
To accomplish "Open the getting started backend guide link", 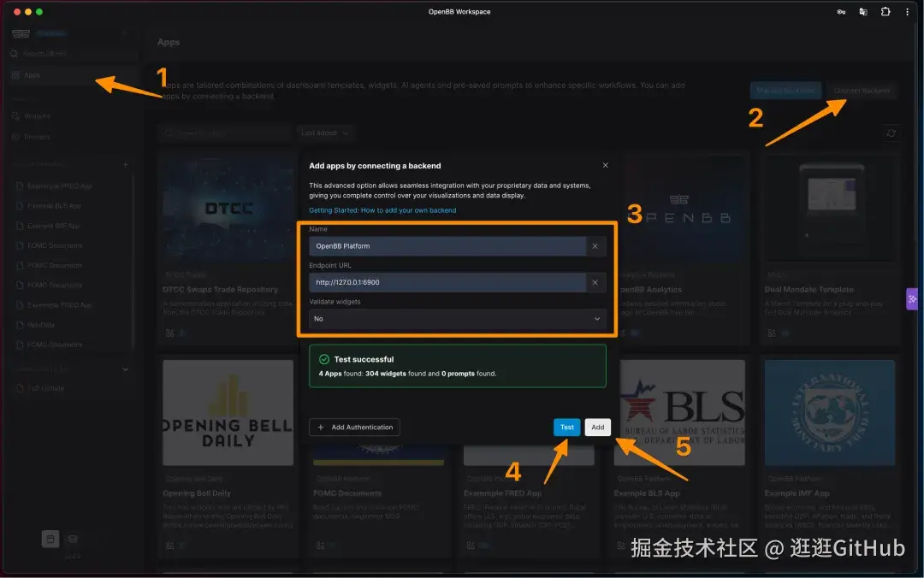I will (x=382, y=210).
